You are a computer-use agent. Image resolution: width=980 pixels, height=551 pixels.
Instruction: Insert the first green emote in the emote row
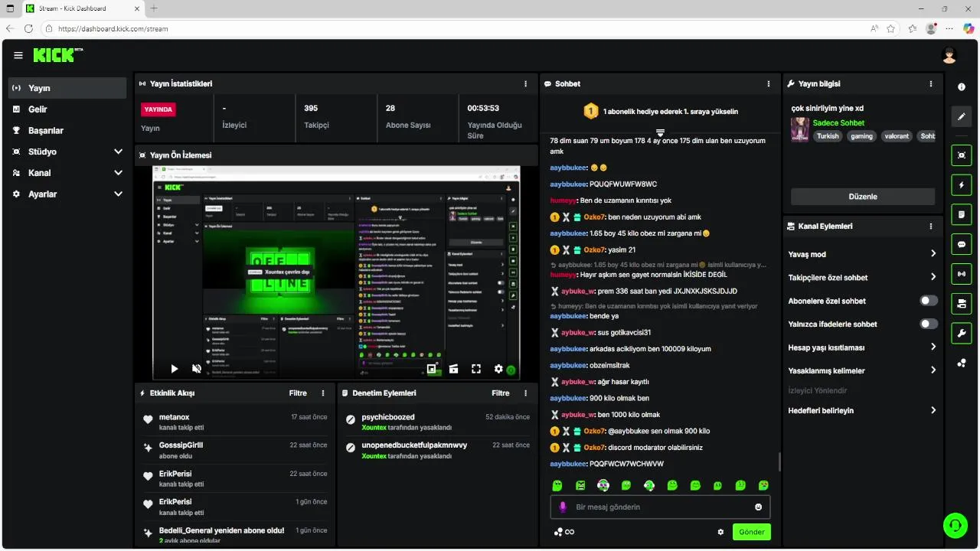pyautogui.click(x=558, y=485)
